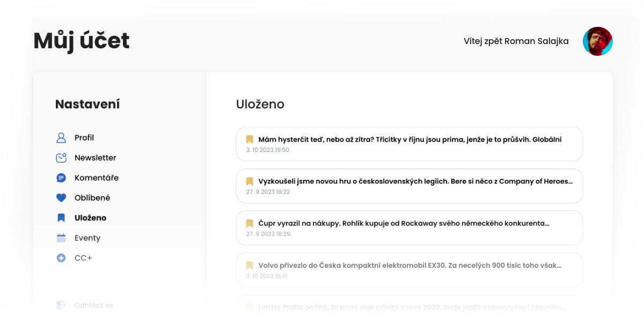Open the Profil settings section
The width and height of the screenshot is (644, 322).
pyautogui.click(x=84, y=138)
